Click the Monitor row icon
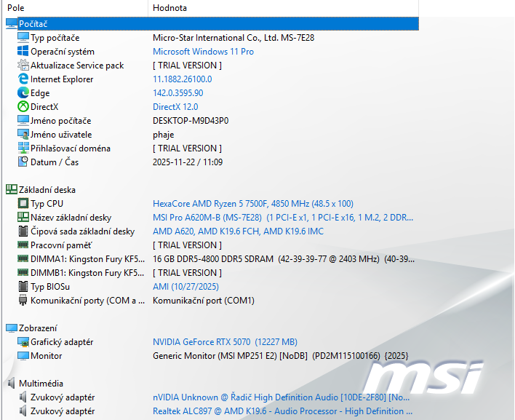 click(x=23, y=356)
